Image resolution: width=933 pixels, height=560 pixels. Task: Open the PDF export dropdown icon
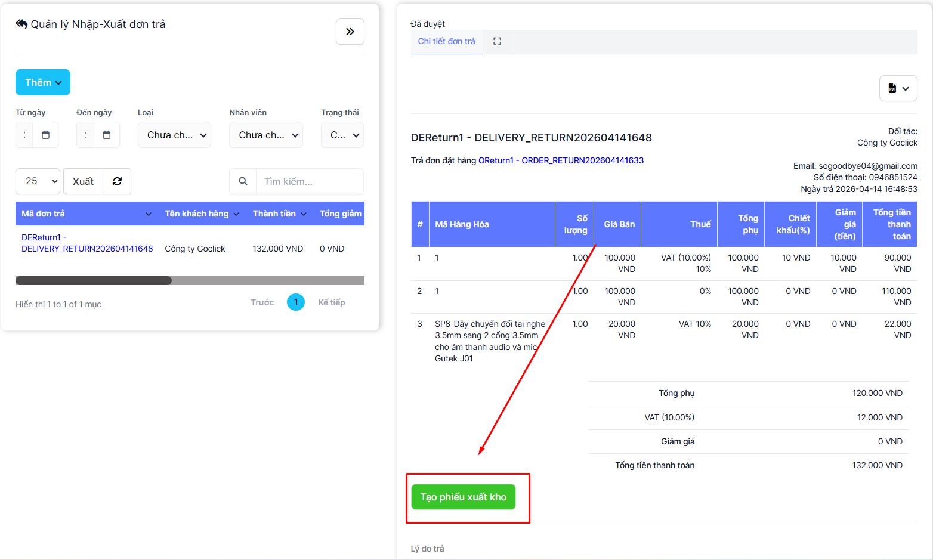coord(898,88)
